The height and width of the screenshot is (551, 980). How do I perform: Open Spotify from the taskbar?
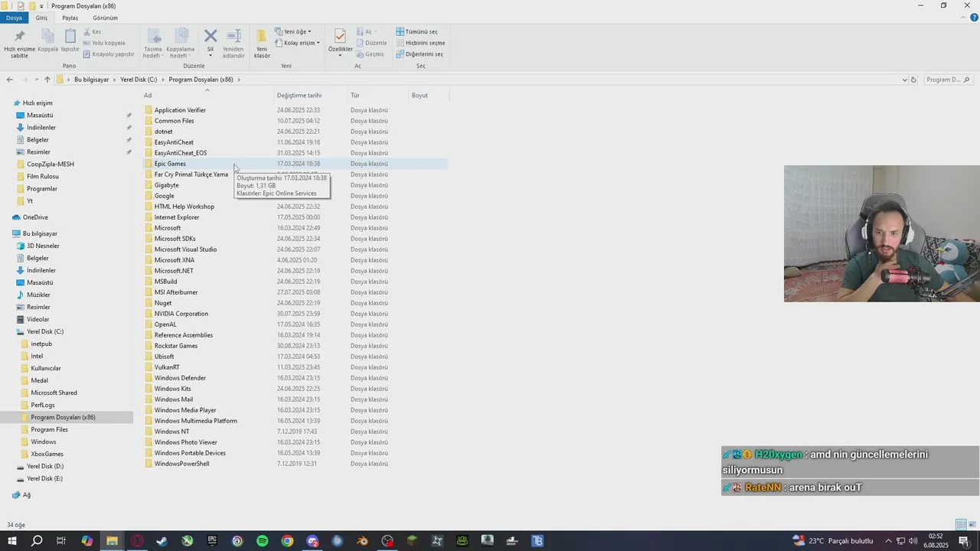(262, 541)
